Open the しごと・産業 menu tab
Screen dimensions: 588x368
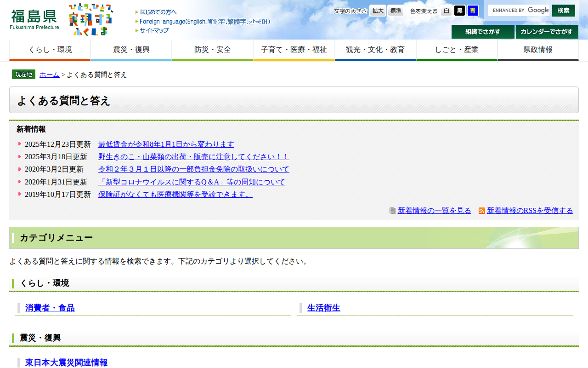coord(457,50)
